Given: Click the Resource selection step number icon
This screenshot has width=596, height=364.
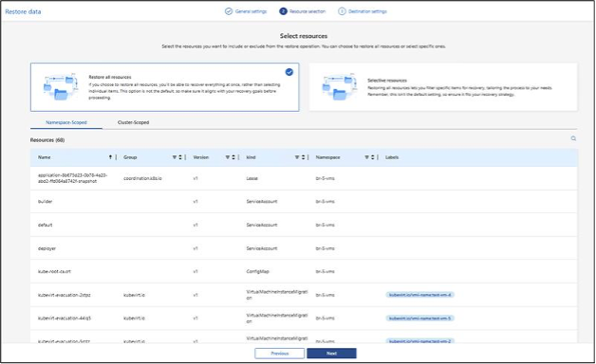Looking at the screenshot, I should click(x=283, y=11).
